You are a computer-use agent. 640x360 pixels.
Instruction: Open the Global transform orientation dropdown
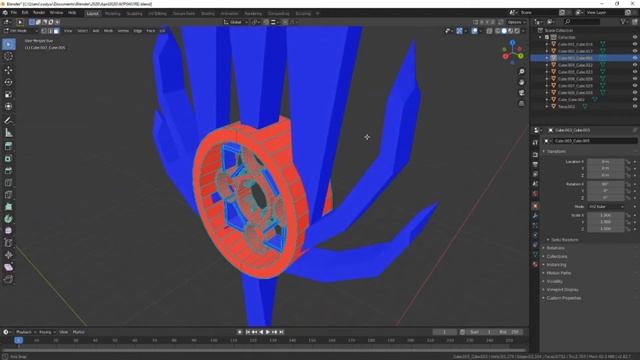click(236, 22)
